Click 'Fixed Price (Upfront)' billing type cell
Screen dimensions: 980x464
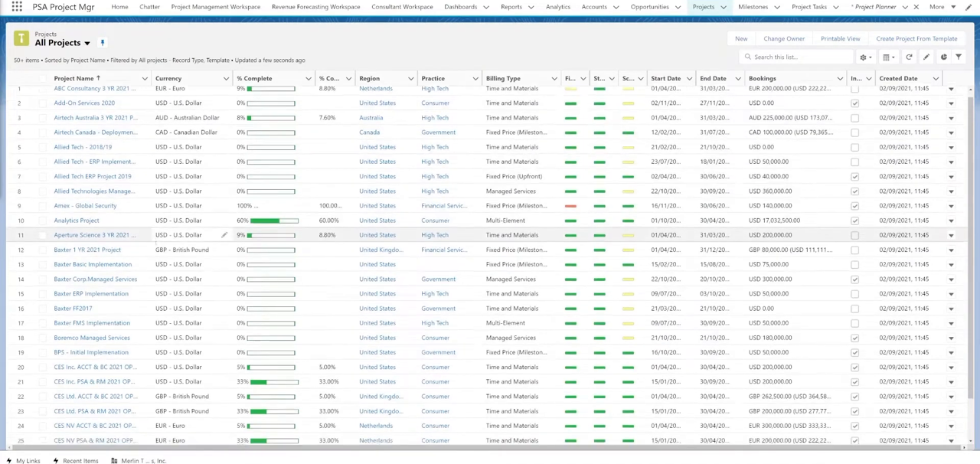514,177
